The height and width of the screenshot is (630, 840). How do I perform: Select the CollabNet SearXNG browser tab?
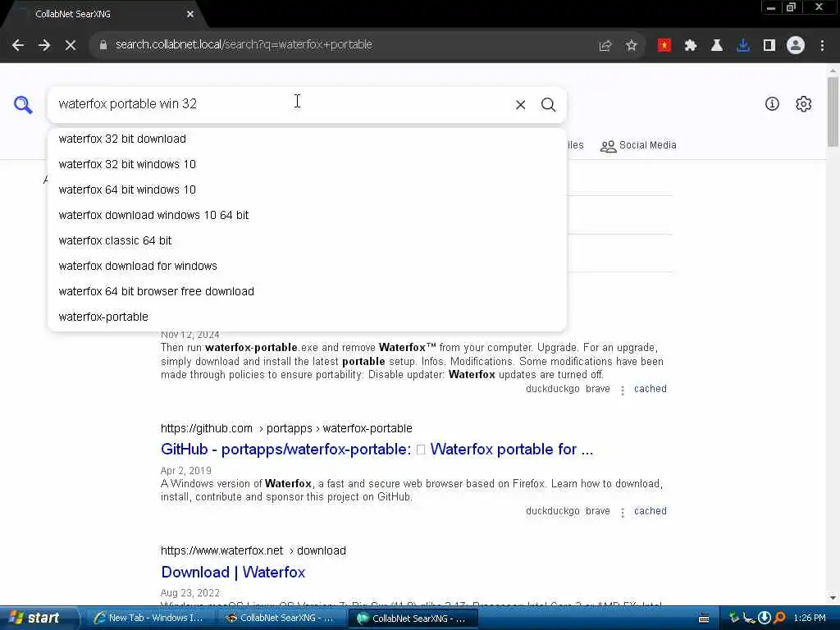tap(102, 15)
